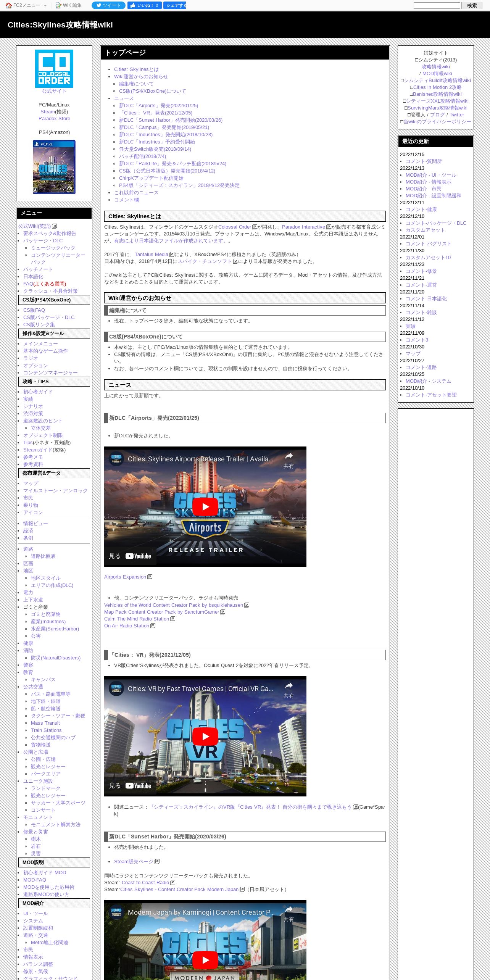Open the 公式サイト link under the logo
The image size is (490, 980).
click(54, 91)
